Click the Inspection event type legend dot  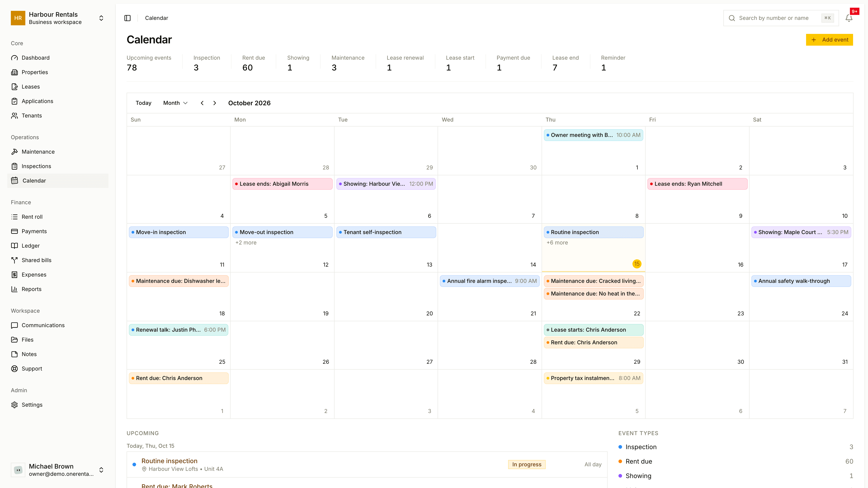coord(620,447)
